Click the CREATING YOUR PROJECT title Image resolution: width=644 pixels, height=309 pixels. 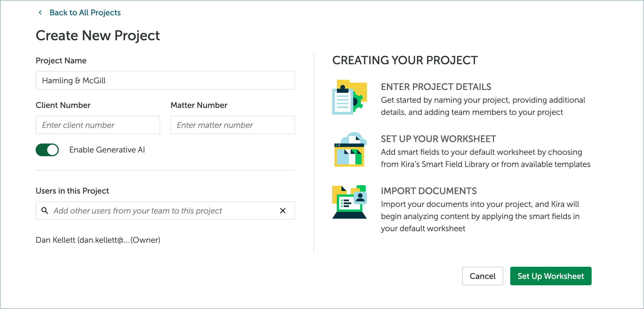click(x=405, y=60)
